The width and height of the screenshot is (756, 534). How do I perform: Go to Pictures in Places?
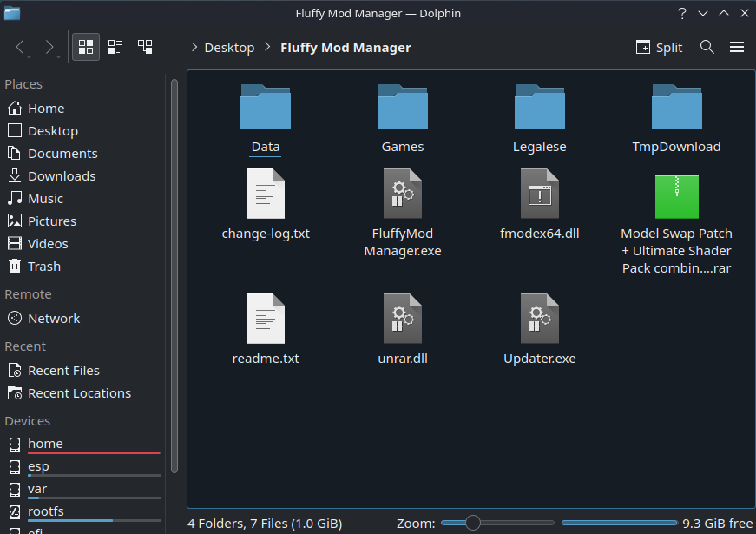pos(83,221)
